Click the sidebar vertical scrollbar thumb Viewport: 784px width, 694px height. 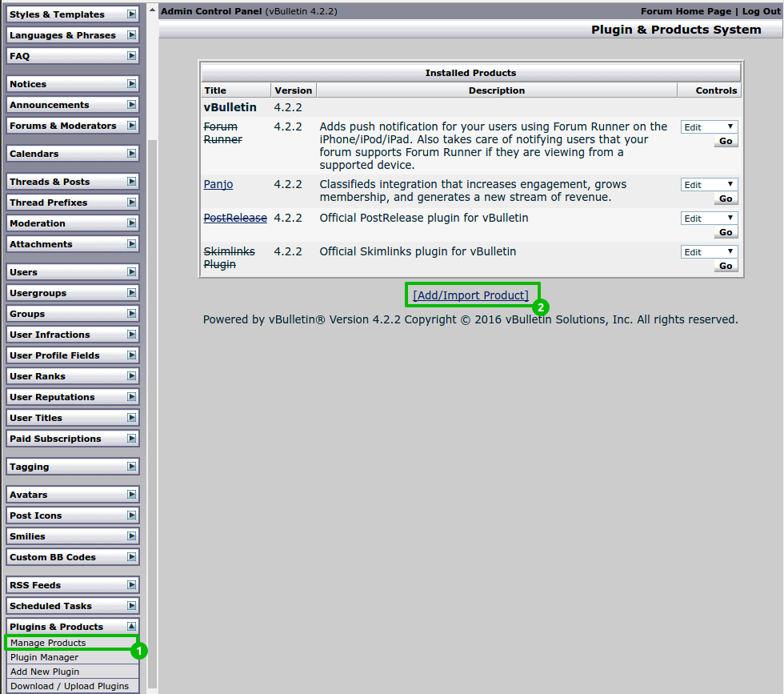pyautogui.click(x=153, y=415)
